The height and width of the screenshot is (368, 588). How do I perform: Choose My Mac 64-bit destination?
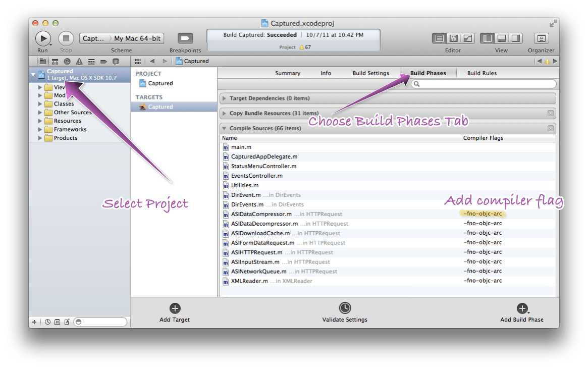click(137, 38)
